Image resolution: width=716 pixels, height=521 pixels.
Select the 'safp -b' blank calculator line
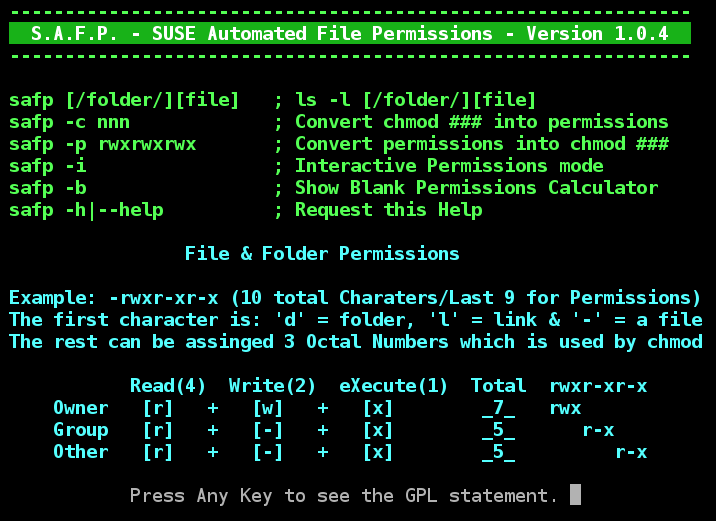[x=48, y=188]
